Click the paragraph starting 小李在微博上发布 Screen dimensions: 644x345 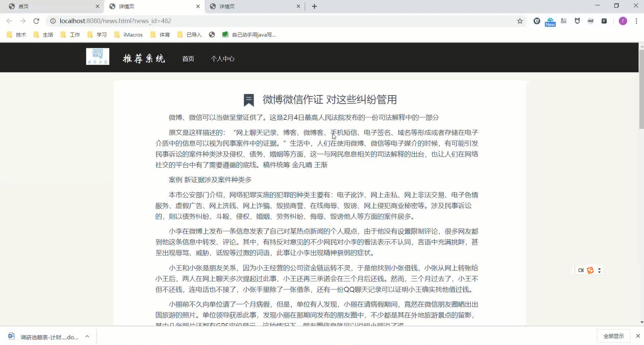point(317,242)
